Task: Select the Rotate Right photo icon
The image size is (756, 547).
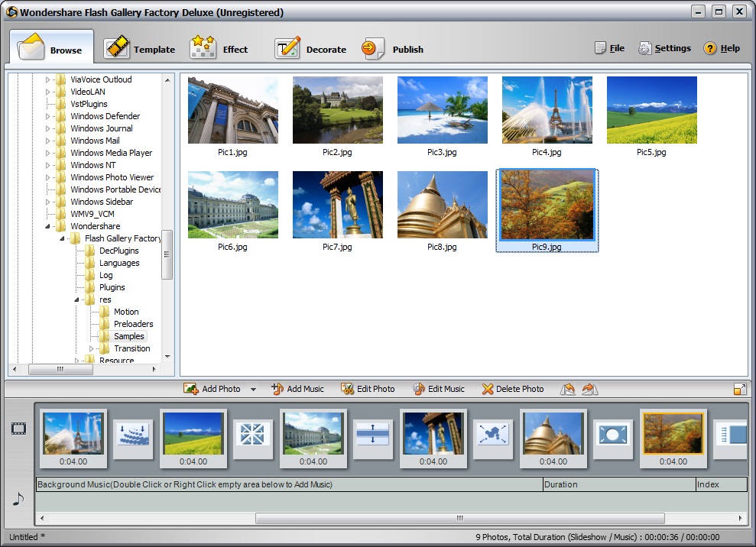Action: (589, 389)
